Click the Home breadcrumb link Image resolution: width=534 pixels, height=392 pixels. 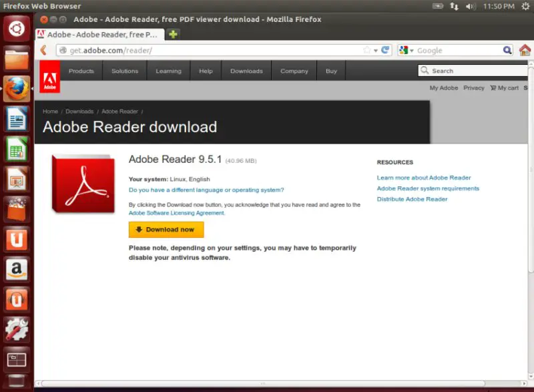[x=50, y=112]
